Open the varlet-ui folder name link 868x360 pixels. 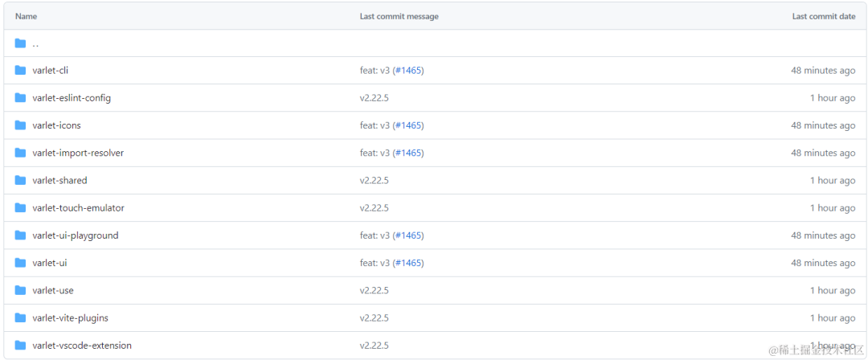coord(50,263)
